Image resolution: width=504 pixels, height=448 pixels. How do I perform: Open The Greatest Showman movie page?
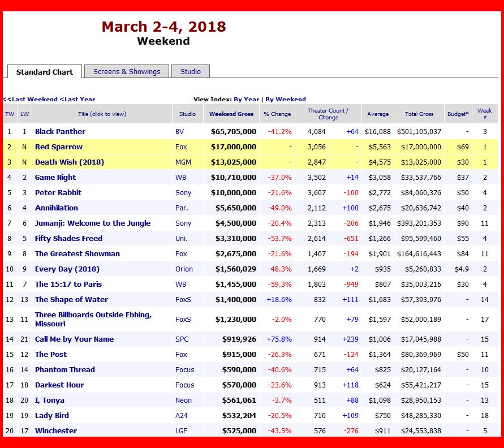coord(77,253)
